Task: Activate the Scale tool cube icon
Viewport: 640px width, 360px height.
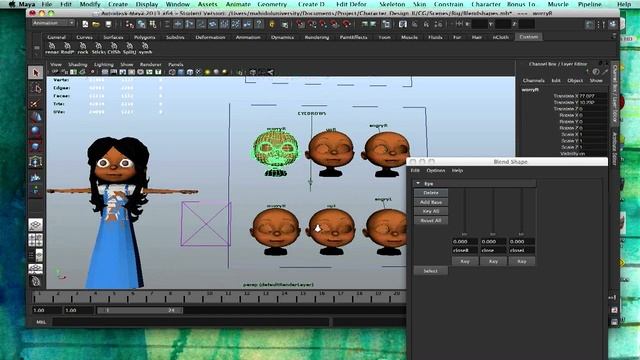Action: point(36,146)
